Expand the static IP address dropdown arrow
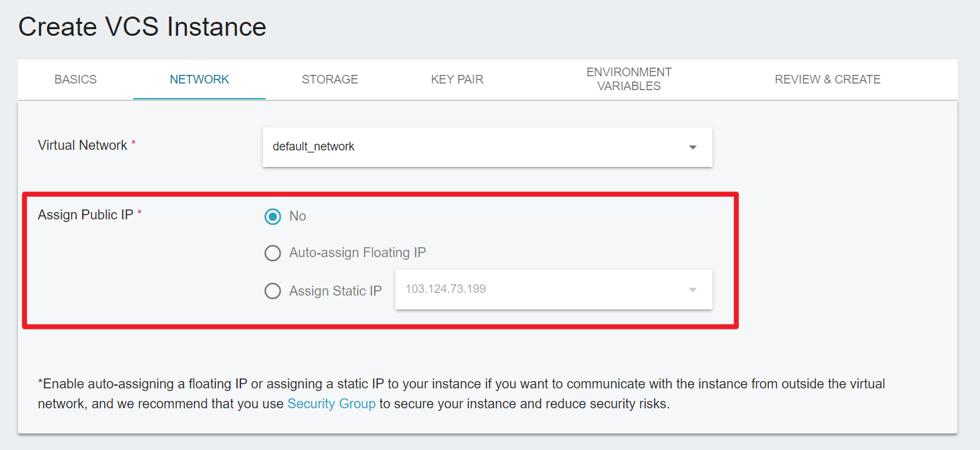980x450 pixels. tap(693, 290)
